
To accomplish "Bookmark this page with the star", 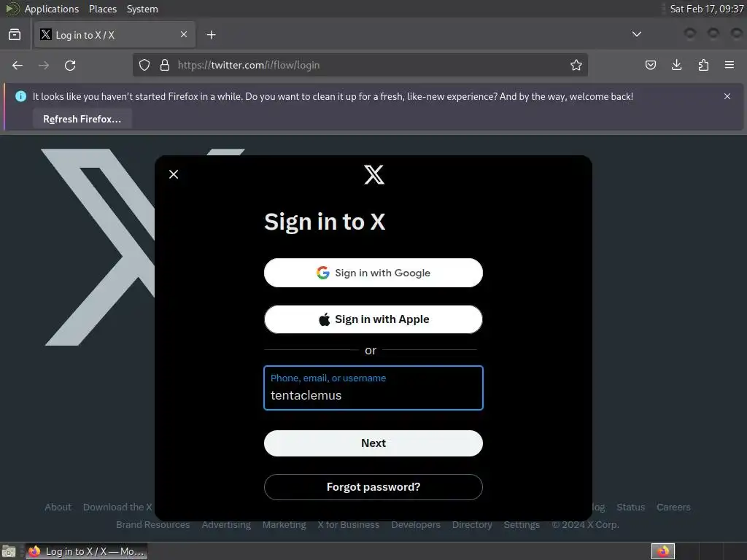I will point(576,65).
